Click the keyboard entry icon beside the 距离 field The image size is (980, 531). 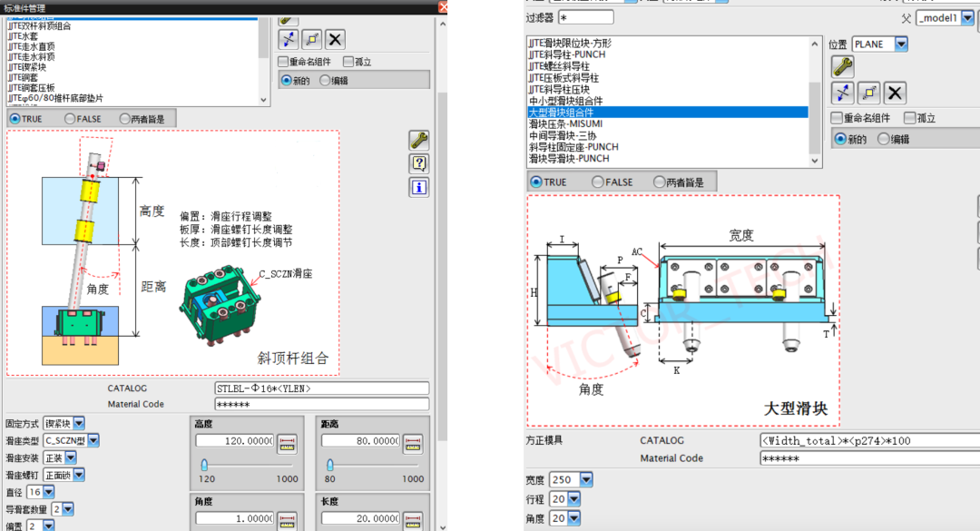(411, 442)
